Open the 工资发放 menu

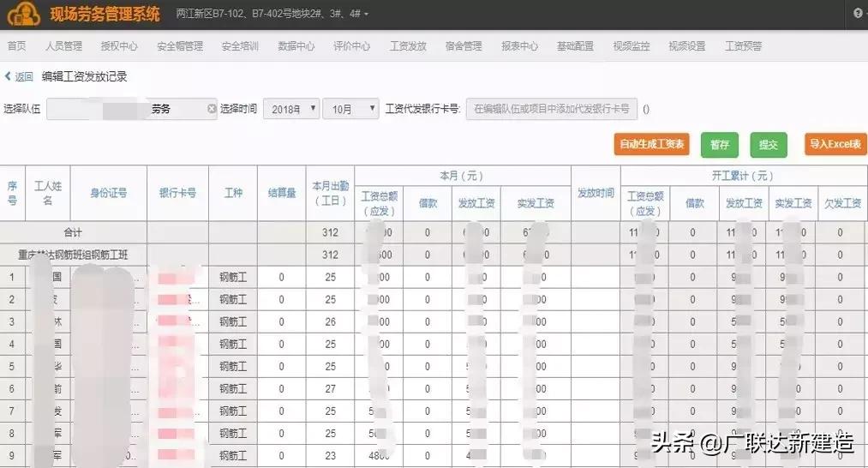point(408,46)
